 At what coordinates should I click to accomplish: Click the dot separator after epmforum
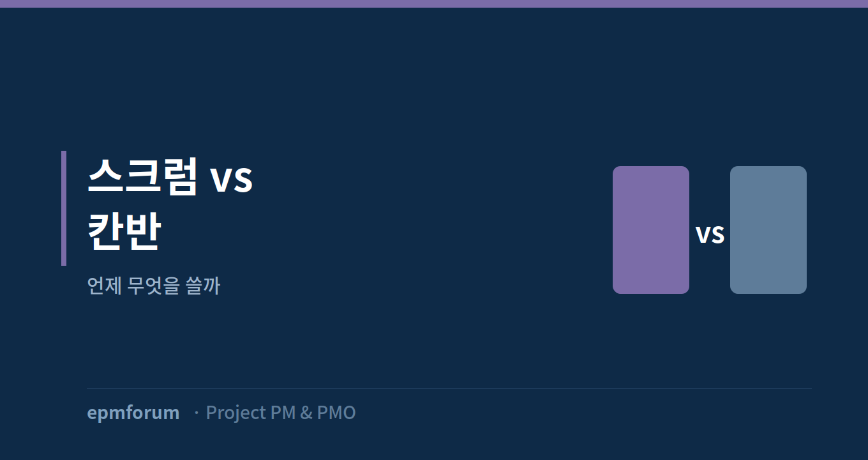(x=196, y=413)
